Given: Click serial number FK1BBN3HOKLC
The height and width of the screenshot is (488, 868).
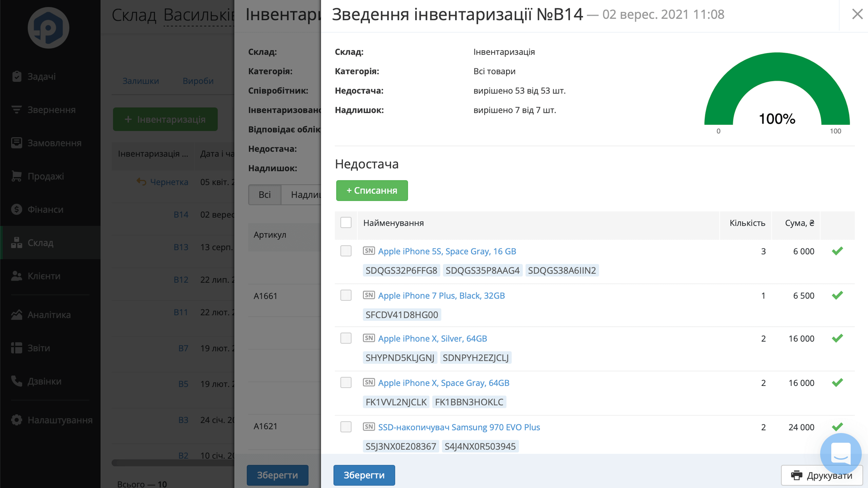Looking at the screenshot, I should pyautogui.click(x=469, y=402).
